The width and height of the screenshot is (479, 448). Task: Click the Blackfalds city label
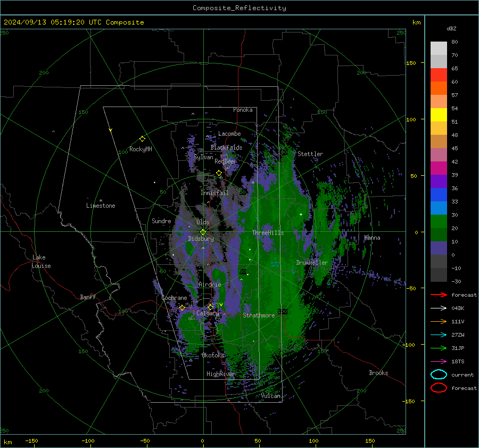pos(226,148)
